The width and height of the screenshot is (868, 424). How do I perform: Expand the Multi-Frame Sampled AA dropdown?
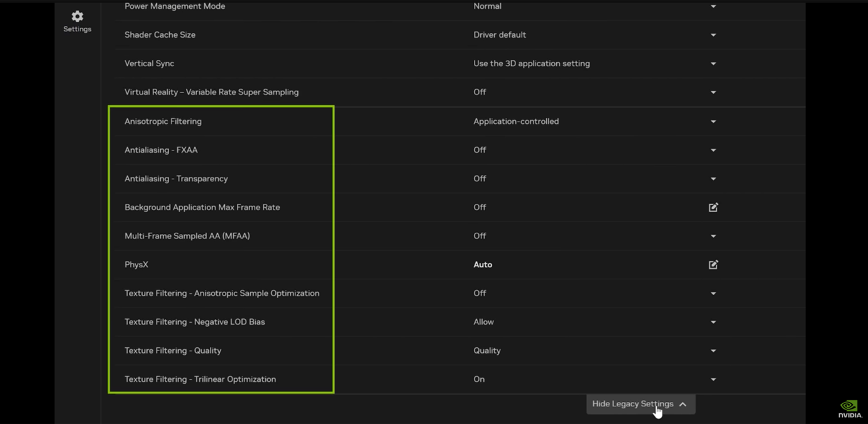tap(713, 236)
